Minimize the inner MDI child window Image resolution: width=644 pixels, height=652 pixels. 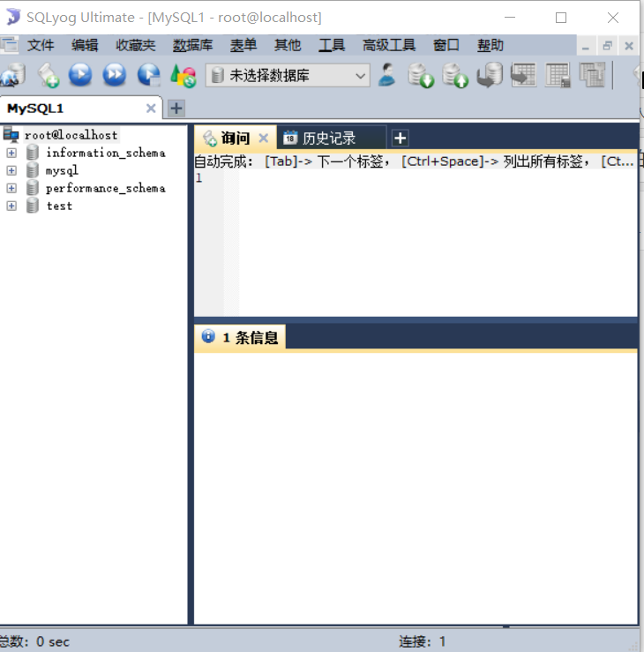coord(586,46)
